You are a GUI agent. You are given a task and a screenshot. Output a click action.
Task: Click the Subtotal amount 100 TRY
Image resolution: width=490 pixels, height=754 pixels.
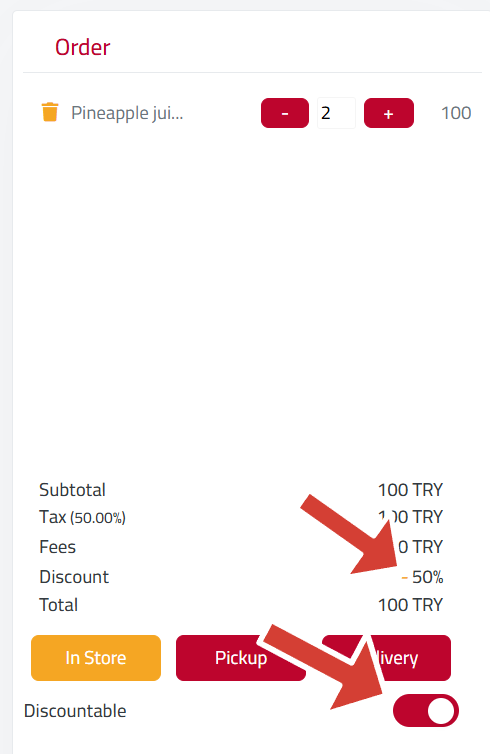(x=410, y=490)
